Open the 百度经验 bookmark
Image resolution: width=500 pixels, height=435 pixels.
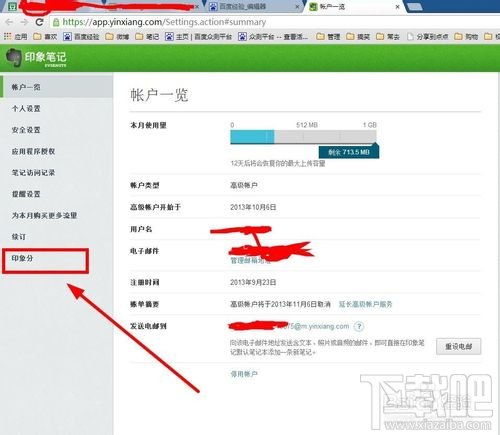(x=81, y=36)
